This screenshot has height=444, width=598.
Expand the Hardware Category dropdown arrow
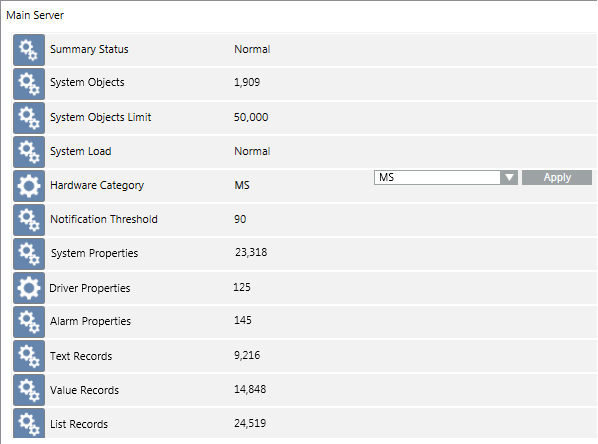pyautogui.click(x=509, y=177)
